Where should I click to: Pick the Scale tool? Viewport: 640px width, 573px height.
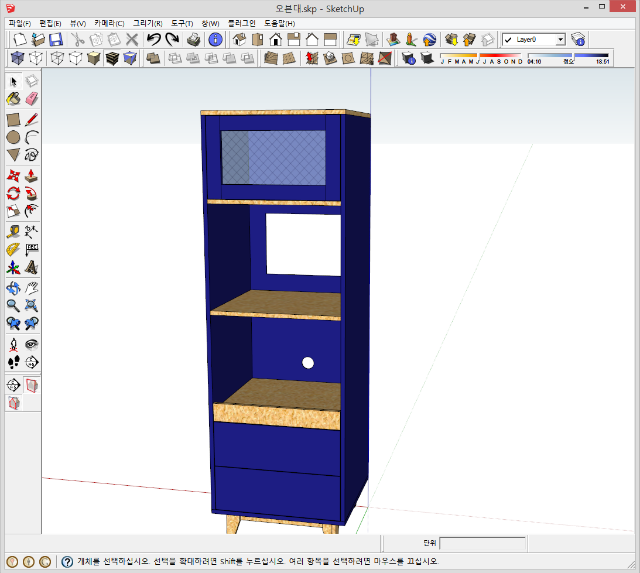click(13, 211)
